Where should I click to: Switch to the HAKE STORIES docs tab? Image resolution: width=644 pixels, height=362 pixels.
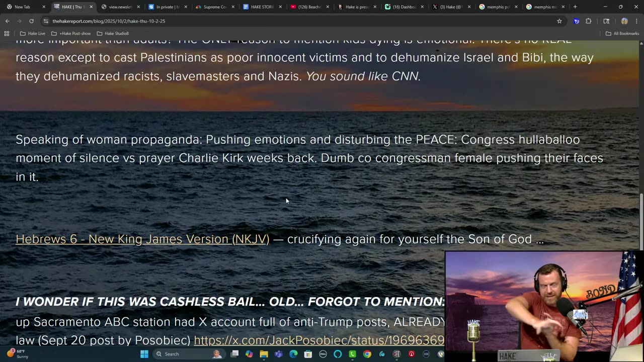point(261,7)
